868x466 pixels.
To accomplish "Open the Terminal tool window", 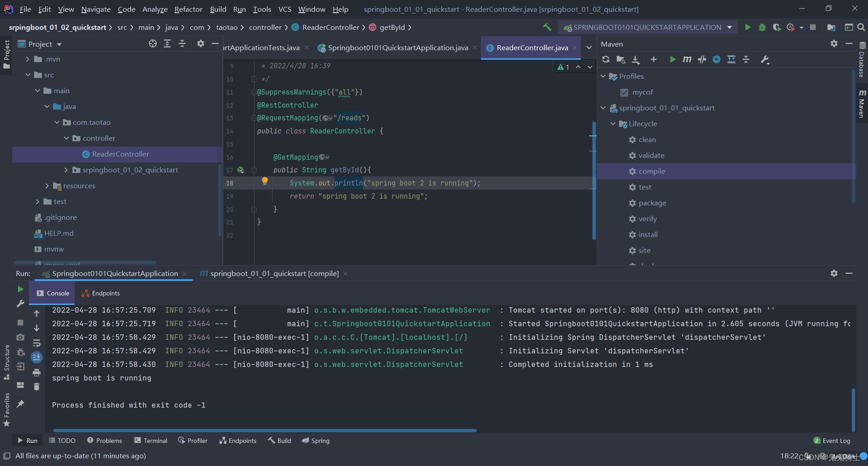I will pyautogui.click(x=151, y=441).
